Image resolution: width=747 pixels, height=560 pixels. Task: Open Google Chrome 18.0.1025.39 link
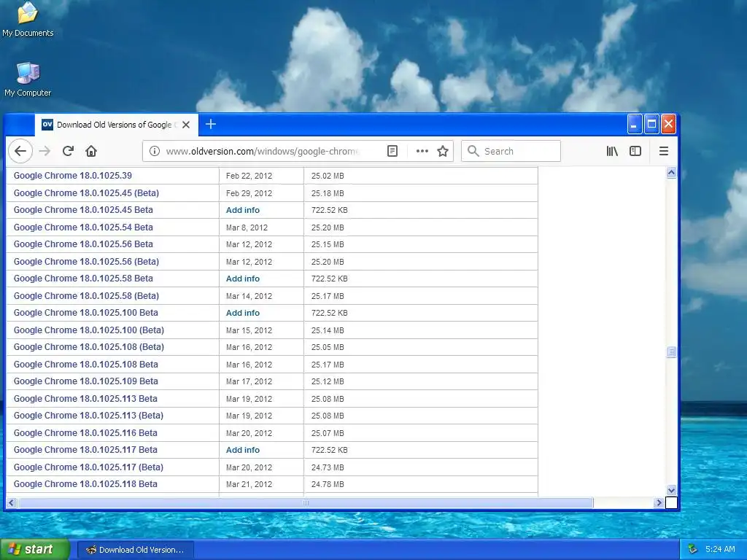click(x=73, y=176)
